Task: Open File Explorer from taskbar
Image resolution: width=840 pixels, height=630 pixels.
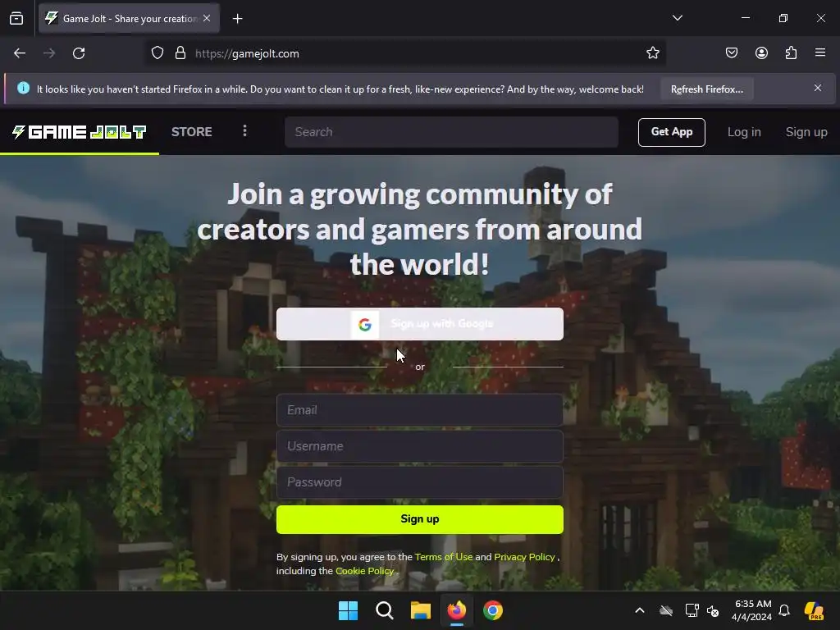Action: point(421,610)
